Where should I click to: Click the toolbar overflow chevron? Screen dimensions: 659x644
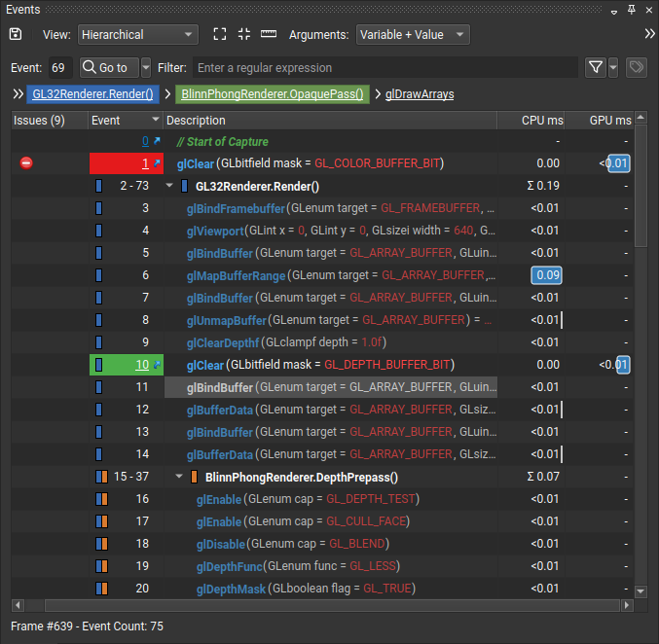tap(649, 34)
